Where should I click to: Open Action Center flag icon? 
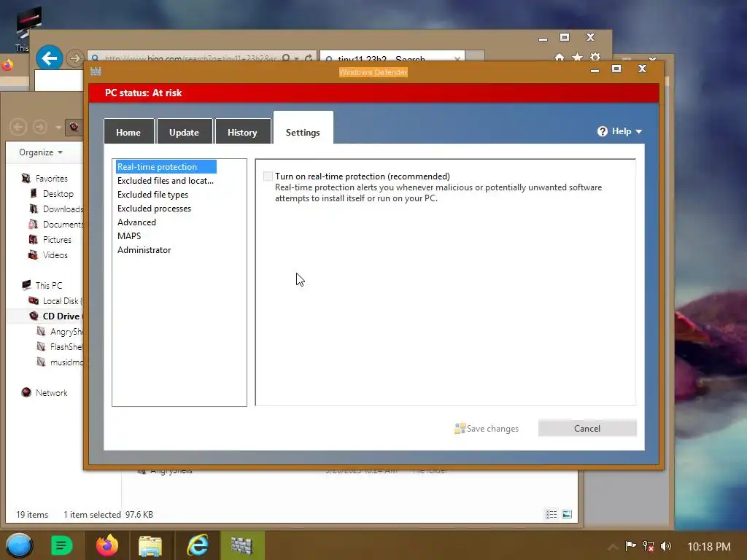(x=630, y=546)
